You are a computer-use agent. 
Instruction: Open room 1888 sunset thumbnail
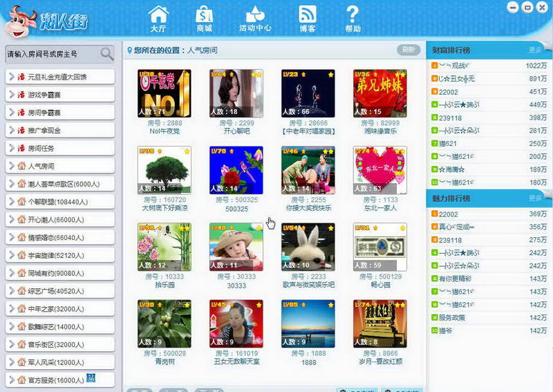308,324
